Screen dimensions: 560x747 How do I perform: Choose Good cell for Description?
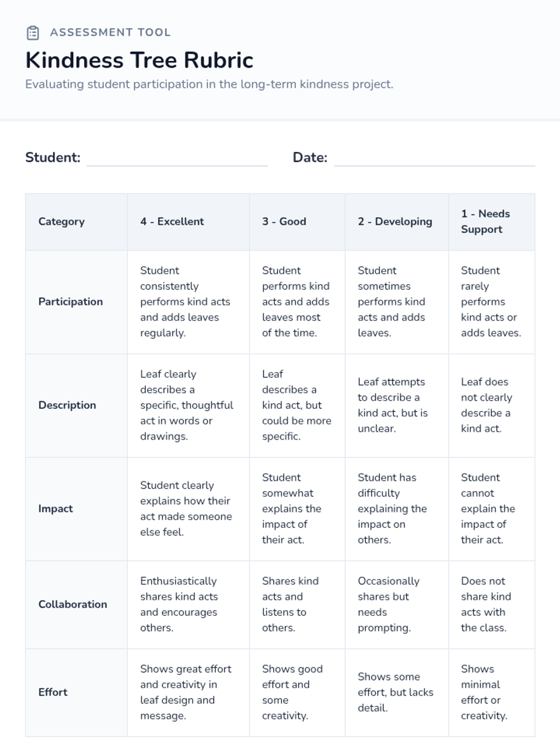[x=296, y=405]
